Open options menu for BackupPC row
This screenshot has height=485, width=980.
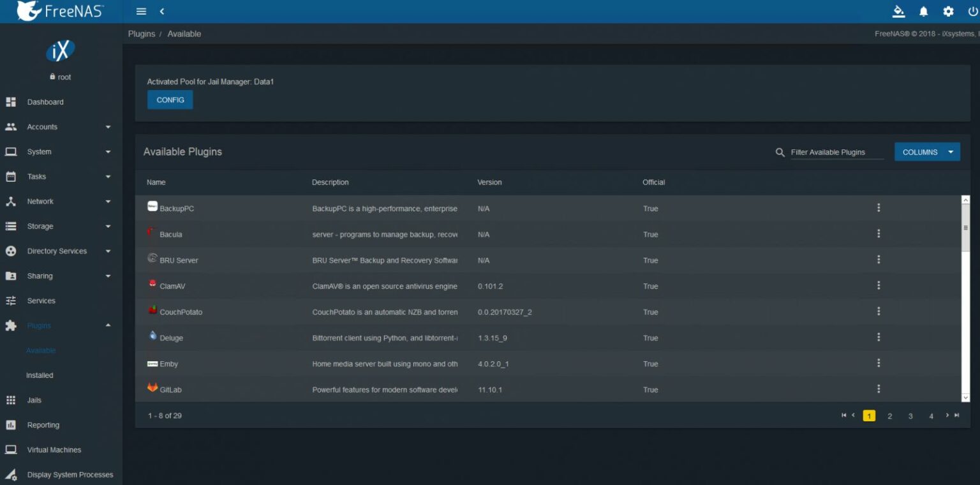coord(879,208)
